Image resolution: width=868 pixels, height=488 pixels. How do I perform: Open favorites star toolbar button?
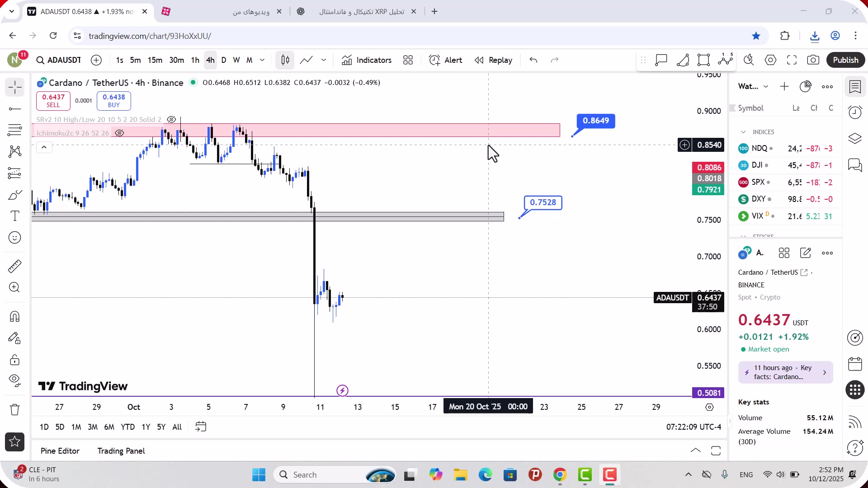[14, 442]
